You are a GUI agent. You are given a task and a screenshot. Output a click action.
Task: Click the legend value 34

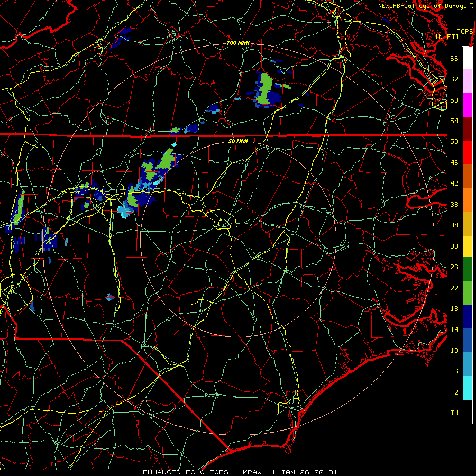tap(454, 225)
